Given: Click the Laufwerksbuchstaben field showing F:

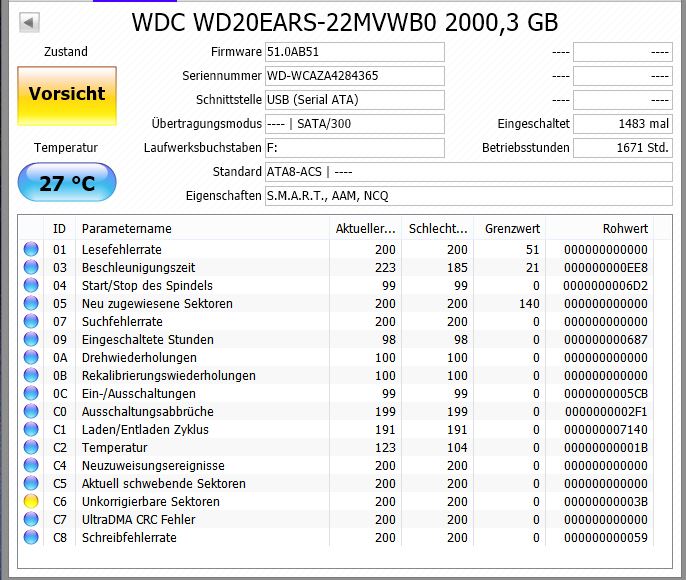Looking at the screenshot, I should tap(355, 148).
